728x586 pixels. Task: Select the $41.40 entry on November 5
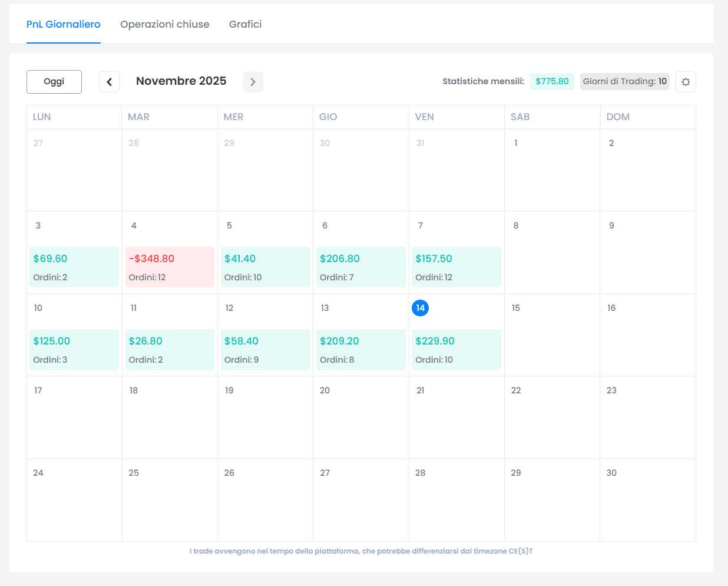pos(265,267)
